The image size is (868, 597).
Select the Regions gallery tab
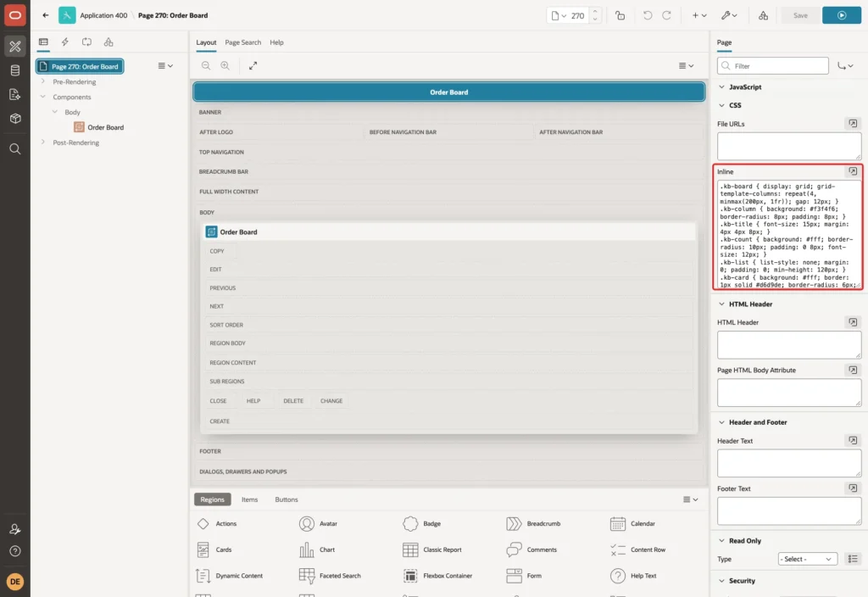click(x=212, y=499)
